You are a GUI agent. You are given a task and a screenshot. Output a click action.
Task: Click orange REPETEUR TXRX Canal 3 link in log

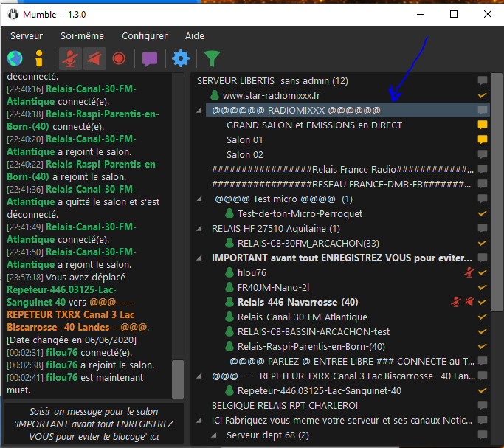(x=77, y=314)
